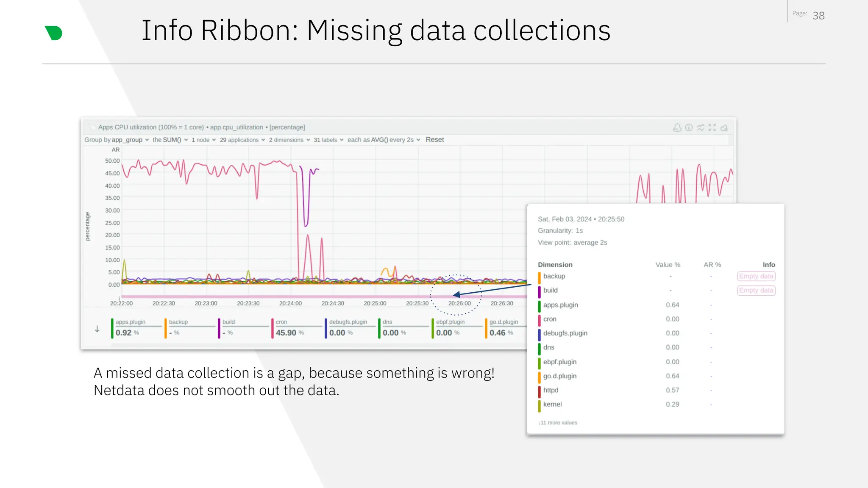The width and height of the screenshot is (868, 488).
Task: Click debugfs.plugin row in popup
Action: point(657,333)
